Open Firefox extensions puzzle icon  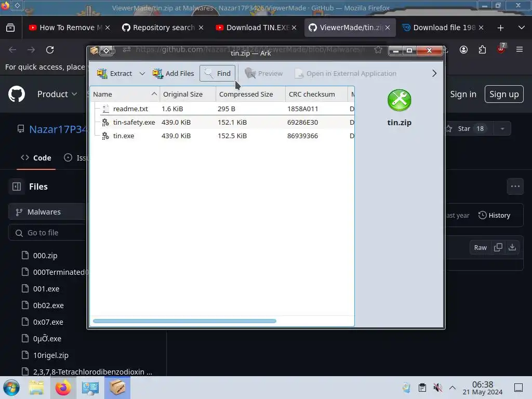click(x=482, y=49)
